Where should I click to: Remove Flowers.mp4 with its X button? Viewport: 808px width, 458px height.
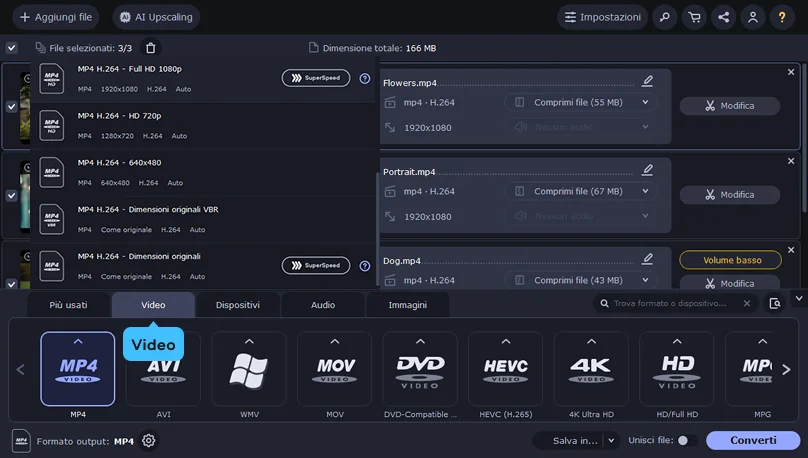791,72
